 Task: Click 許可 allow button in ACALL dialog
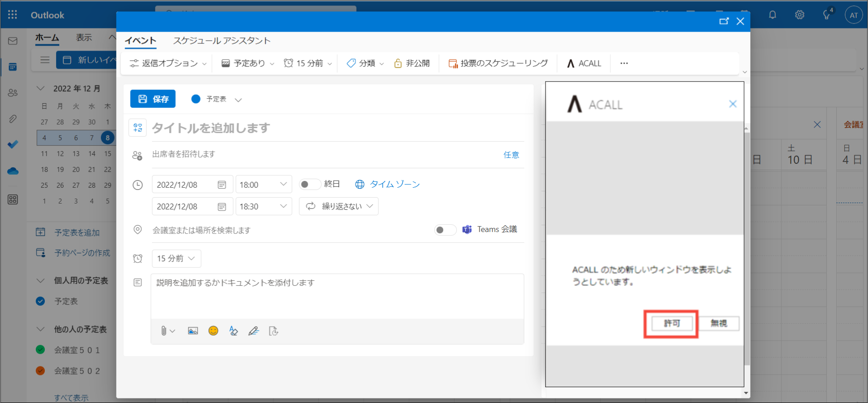(672, 323)
